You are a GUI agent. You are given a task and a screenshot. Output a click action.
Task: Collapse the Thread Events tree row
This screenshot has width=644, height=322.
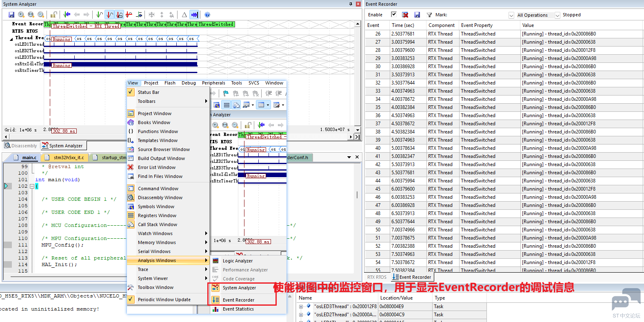[x=11, y=39]
